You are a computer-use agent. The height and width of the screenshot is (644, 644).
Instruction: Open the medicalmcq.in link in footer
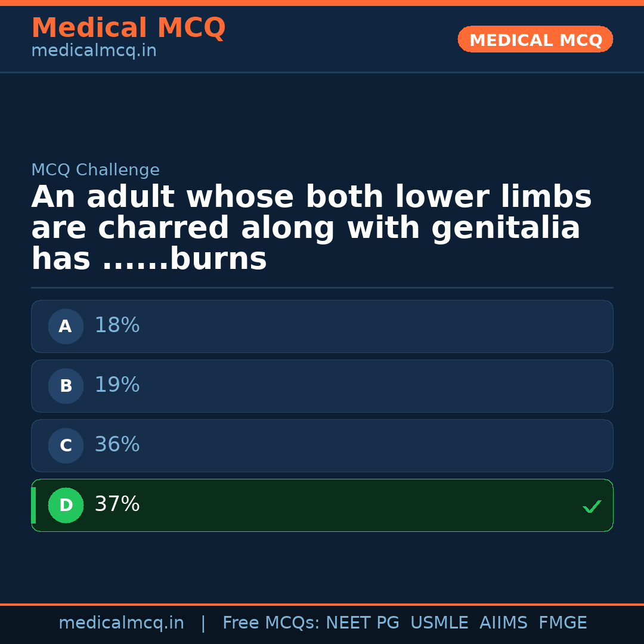(121, 623)
